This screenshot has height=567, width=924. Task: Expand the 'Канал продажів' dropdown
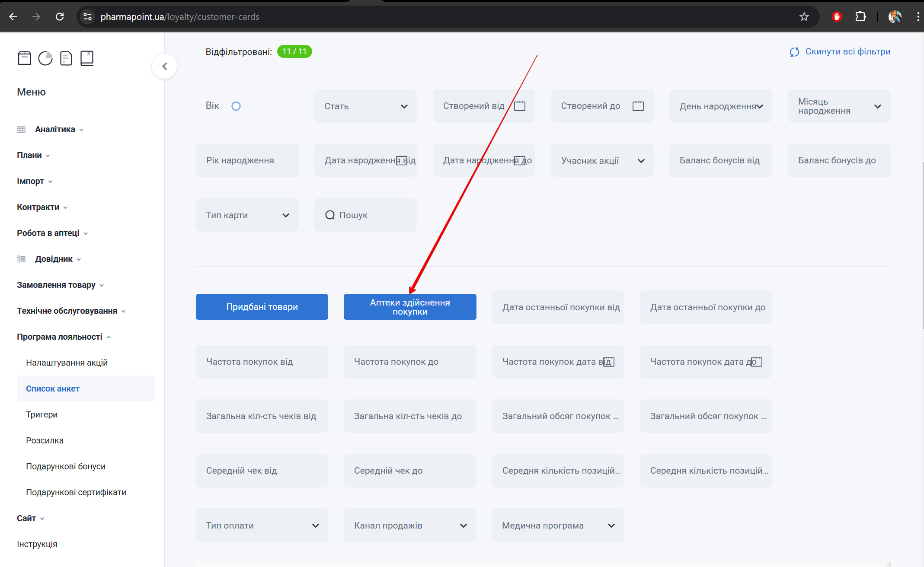[x=410, y=525]
